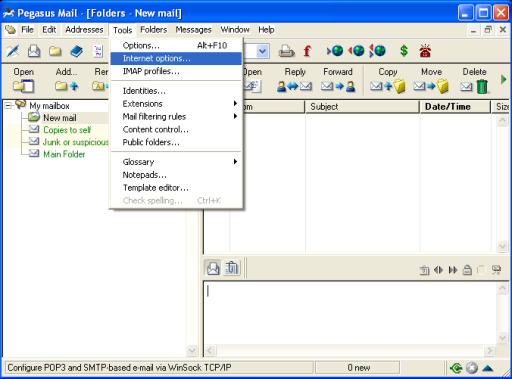Open the Addresses menu
Image resolution: width=512 pixels, height=379 pixels.
click(84, 30)
